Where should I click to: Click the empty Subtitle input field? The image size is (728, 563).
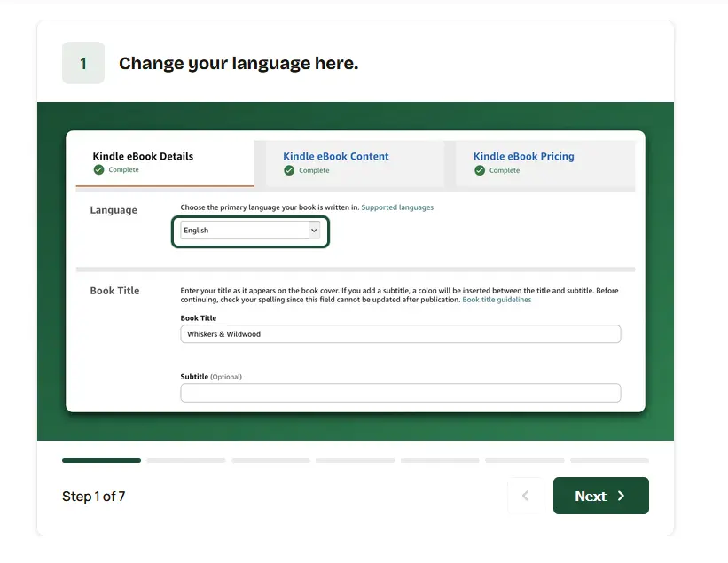click(x=401, y=393)
